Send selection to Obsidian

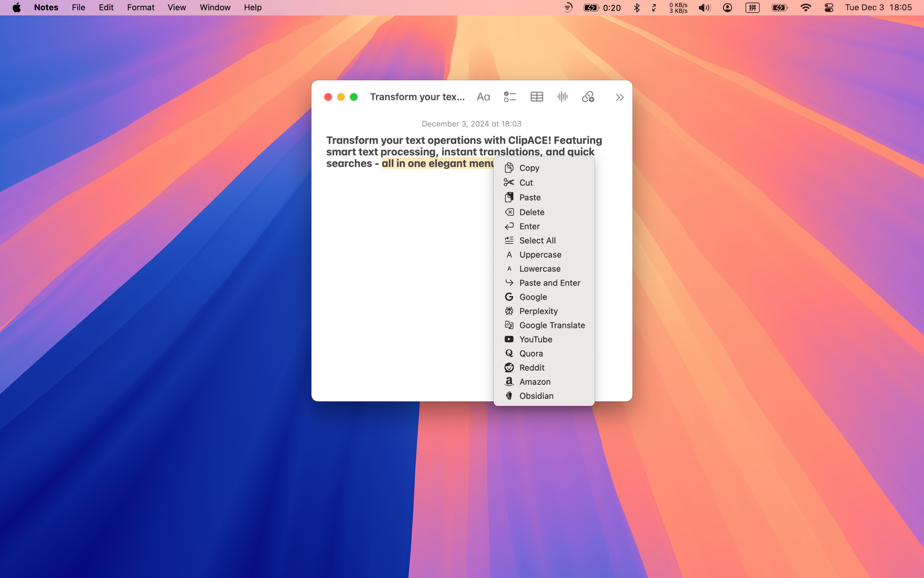pyautogui.click(x=544, y=396)
